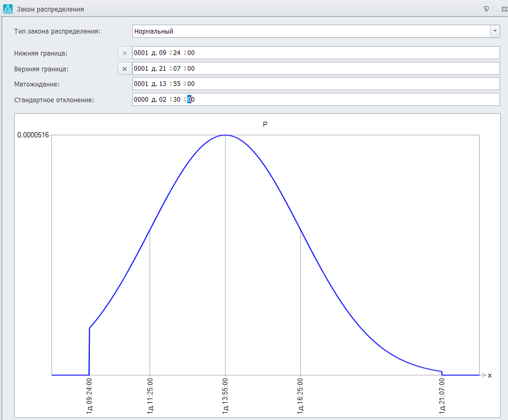Click the 0,0000516 peak value label

point(33,135)
